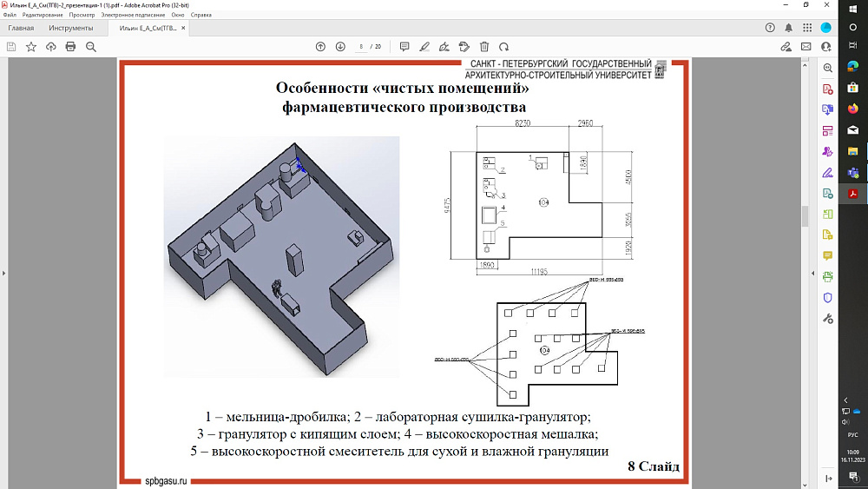Click the РУС language indicator
Image resolution: width=868 pixels, height=489 pixels.
[x=853, y=435]
